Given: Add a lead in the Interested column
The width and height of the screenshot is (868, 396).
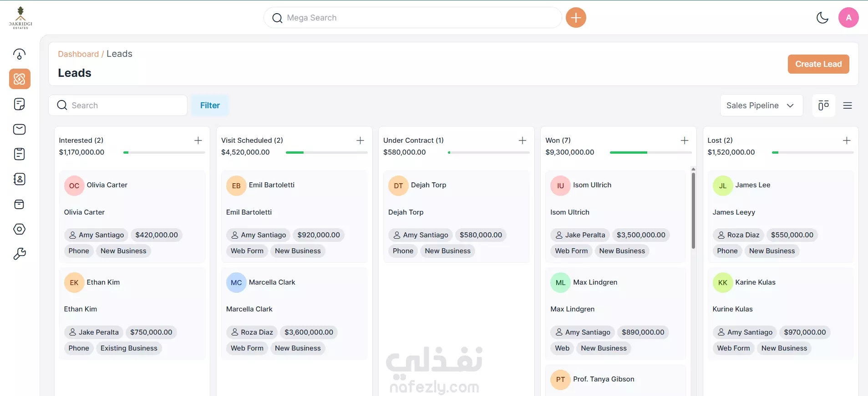Looking at the screenshot, I should point(198,140).
